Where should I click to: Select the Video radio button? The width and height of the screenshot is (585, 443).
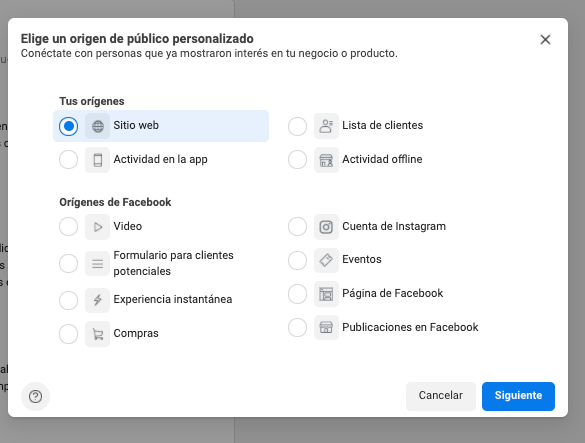[x=69, y=227]
